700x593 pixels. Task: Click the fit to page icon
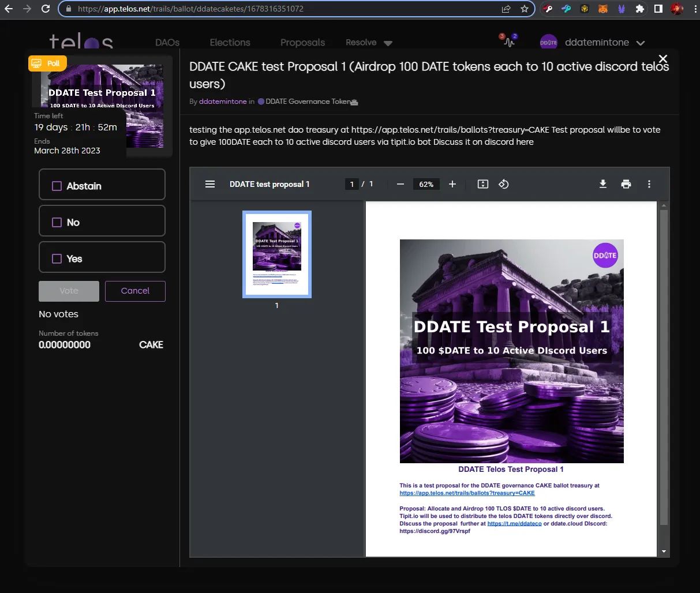tap(483, 184)
